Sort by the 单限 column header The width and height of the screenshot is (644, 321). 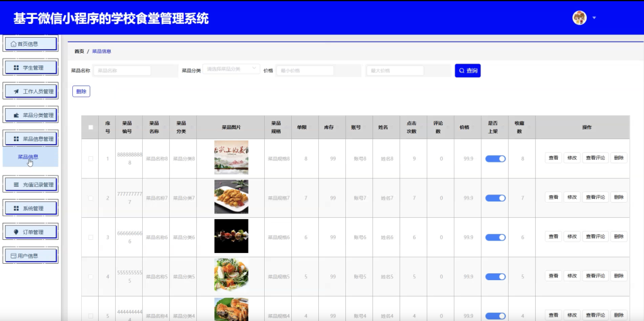click(305, 127)
